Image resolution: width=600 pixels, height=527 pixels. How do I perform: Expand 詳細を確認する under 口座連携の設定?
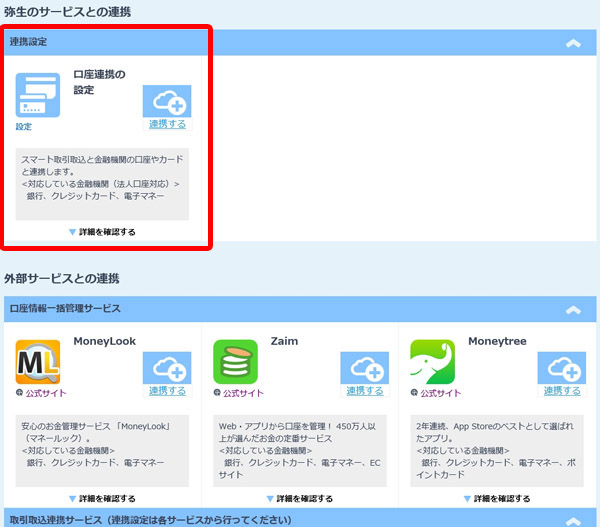(102, 232)
